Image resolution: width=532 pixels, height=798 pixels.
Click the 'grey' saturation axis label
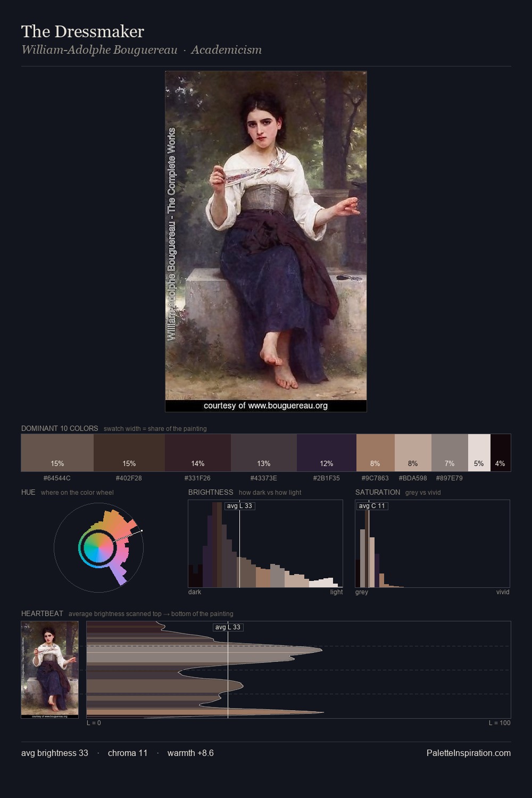[362, 592]
